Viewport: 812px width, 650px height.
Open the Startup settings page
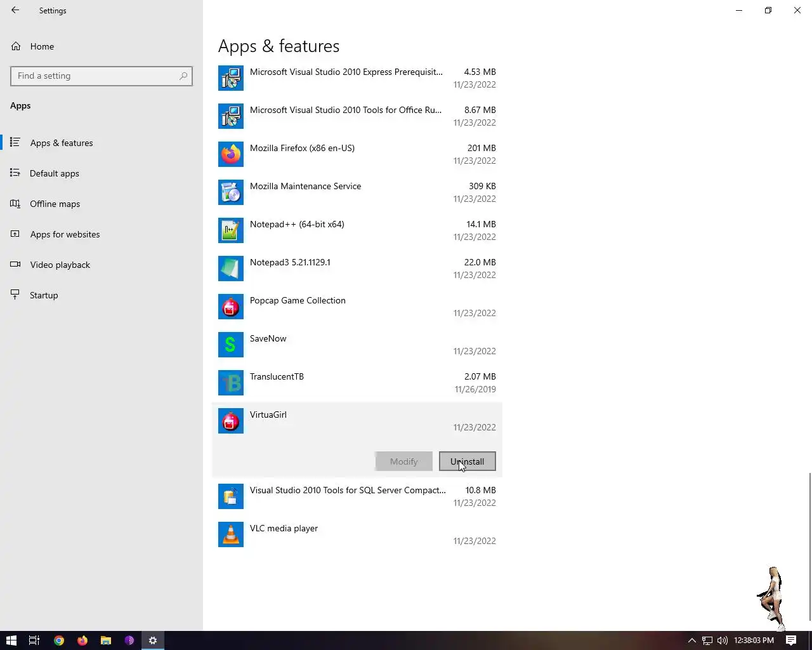point(101,295)
